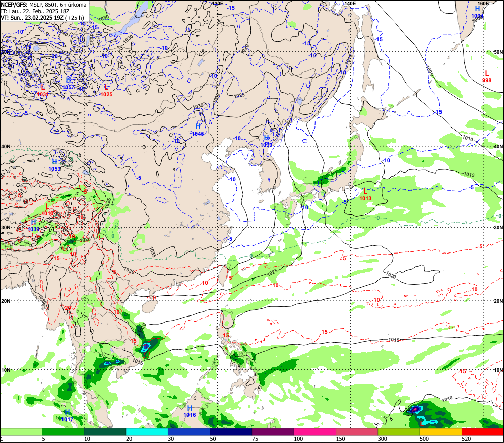Image resolution: width=504 pixels, height=443 pixels.
Task: Click the '160E' longitude label
Action: tap(483, 3)
